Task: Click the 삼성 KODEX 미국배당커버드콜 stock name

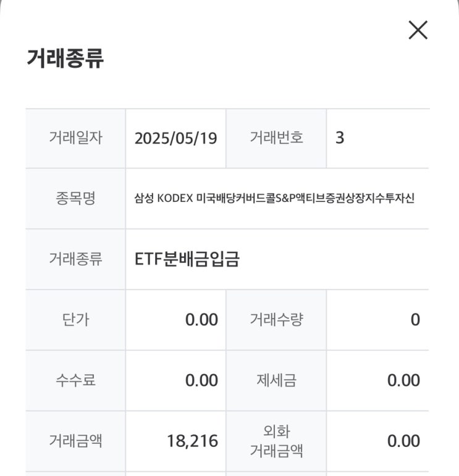Action: (x=274, y=198)
